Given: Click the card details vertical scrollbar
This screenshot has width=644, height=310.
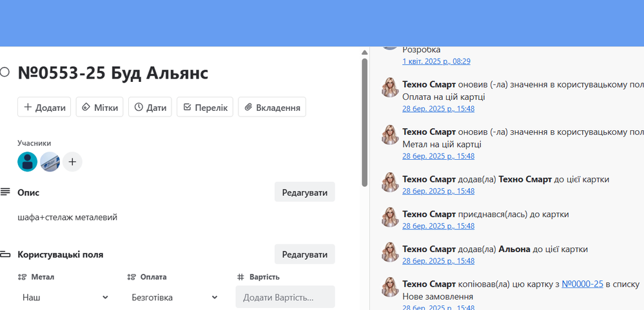Looking at the screenshot, I should click(364, 122).
